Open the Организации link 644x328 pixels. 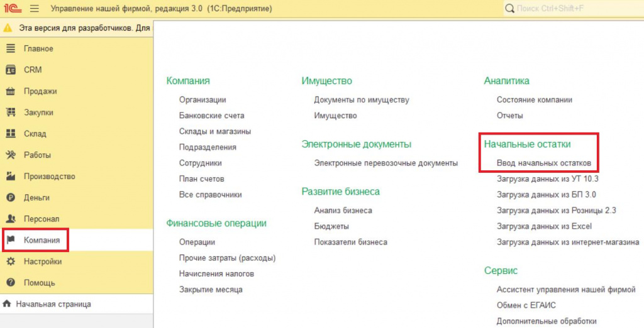pos(203,100)
